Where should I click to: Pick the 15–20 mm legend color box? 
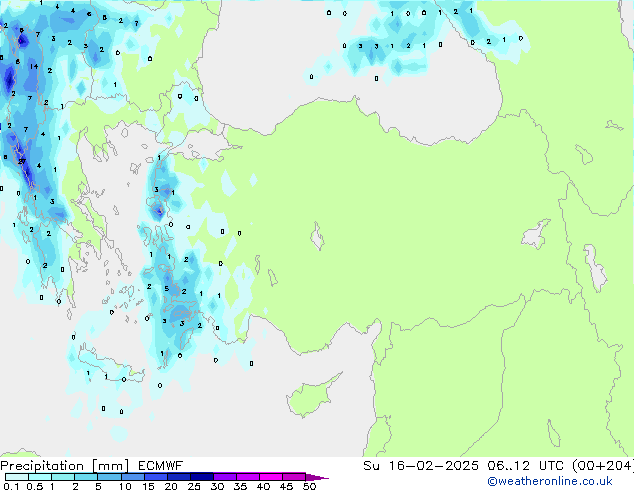pos(155,477)
